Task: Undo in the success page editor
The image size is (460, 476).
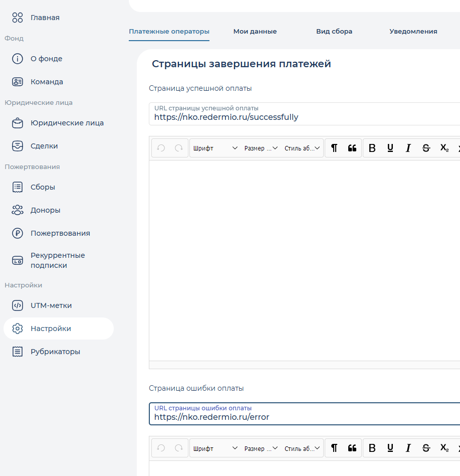Action: tap(161, 148)
